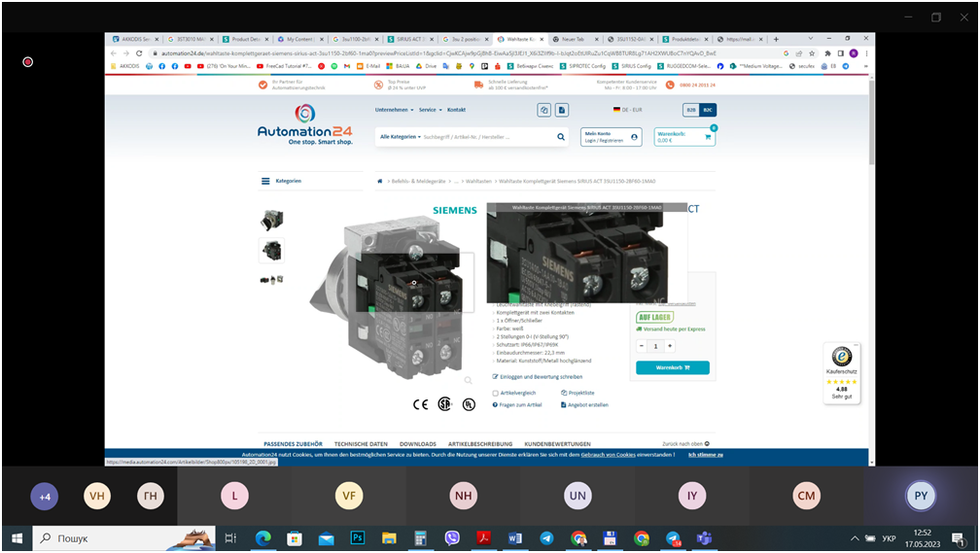Viewport: 980px width, 553px height.
Task: Open the Kategorien hamburger menu icon
Action: click(265, 181)
